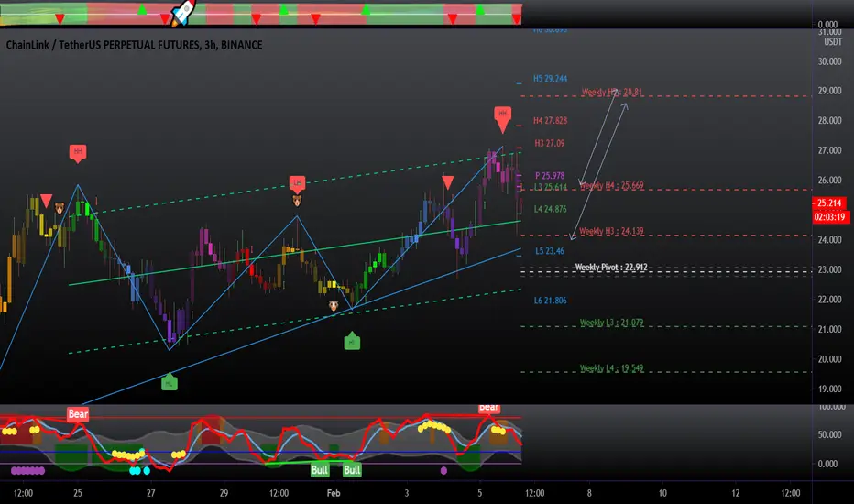Click the 19.000 price axis value

point(829,389)
